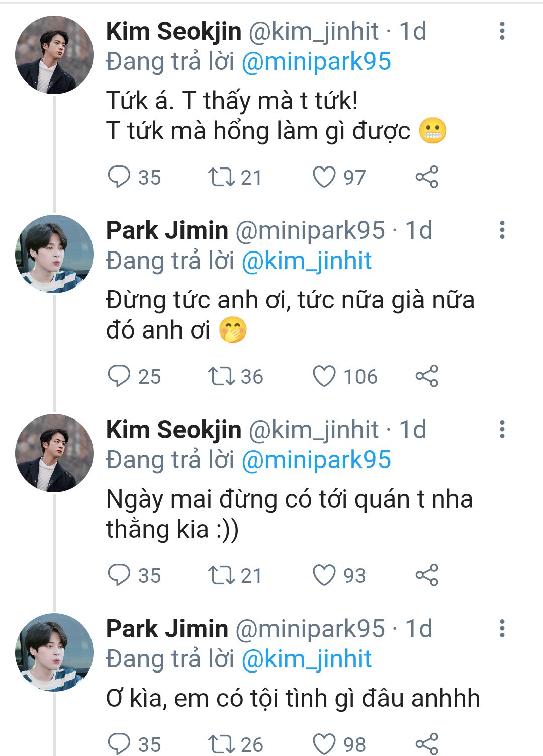The width and height of the screenshot is (543, 756).
Task: Like Seokjin's "Tức á" tweet
Action: coord(324,177)
